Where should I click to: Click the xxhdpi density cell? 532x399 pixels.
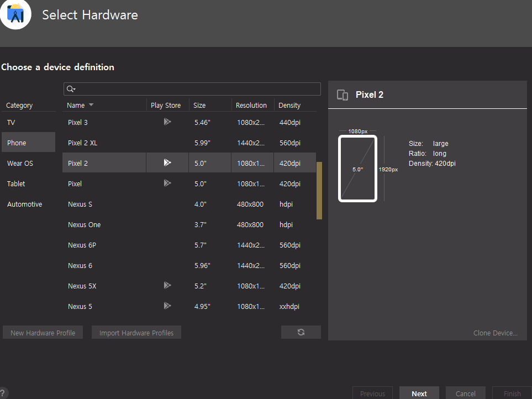pos(289,306)
